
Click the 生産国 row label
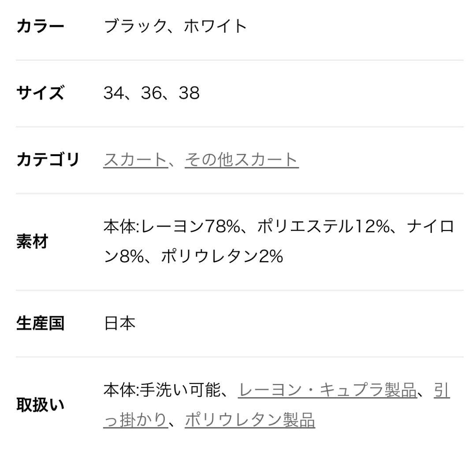41,323
